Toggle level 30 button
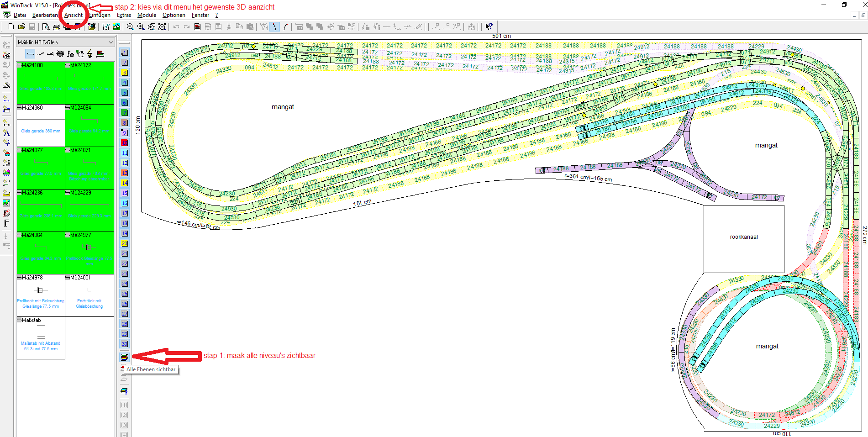The image size is (868, 437). 124,344
